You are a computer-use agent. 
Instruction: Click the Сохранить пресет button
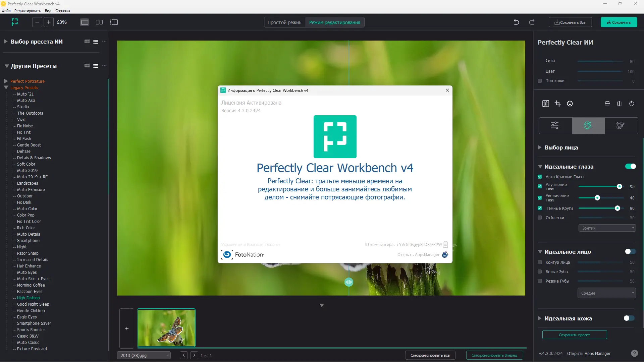[x=574, y=335]
